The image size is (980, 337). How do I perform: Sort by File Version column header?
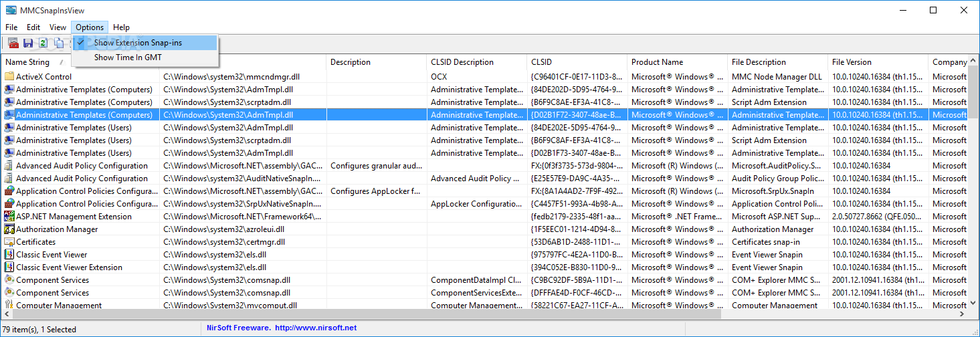point(879,62)
